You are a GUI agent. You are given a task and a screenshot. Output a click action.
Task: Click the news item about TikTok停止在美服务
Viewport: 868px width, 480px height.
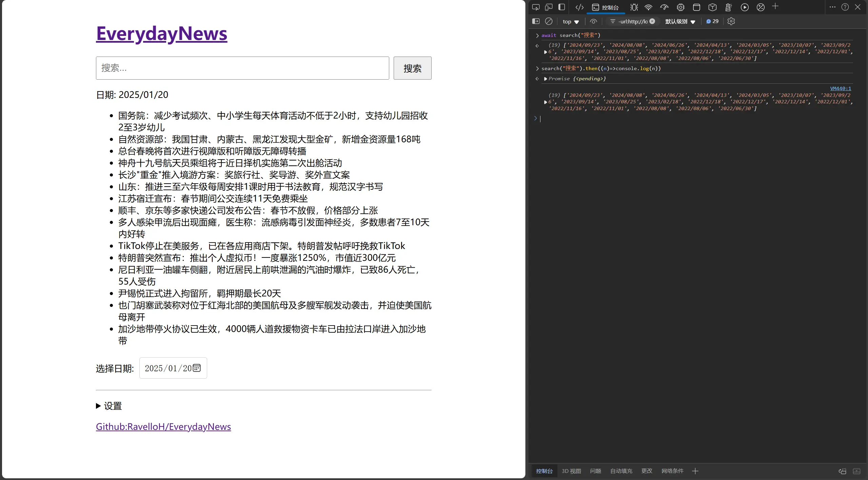pyautogui.click(x=261, y=246)
